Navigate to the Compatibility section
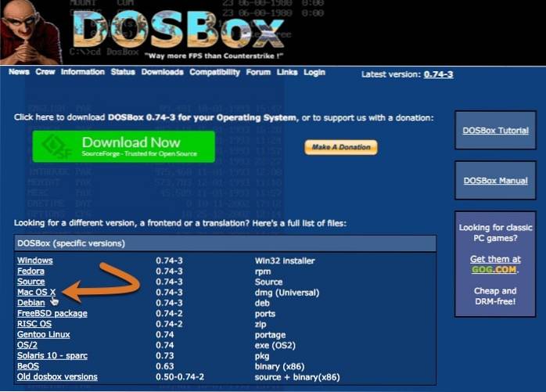This screenshot has width=546, height=392. (214, 72)
